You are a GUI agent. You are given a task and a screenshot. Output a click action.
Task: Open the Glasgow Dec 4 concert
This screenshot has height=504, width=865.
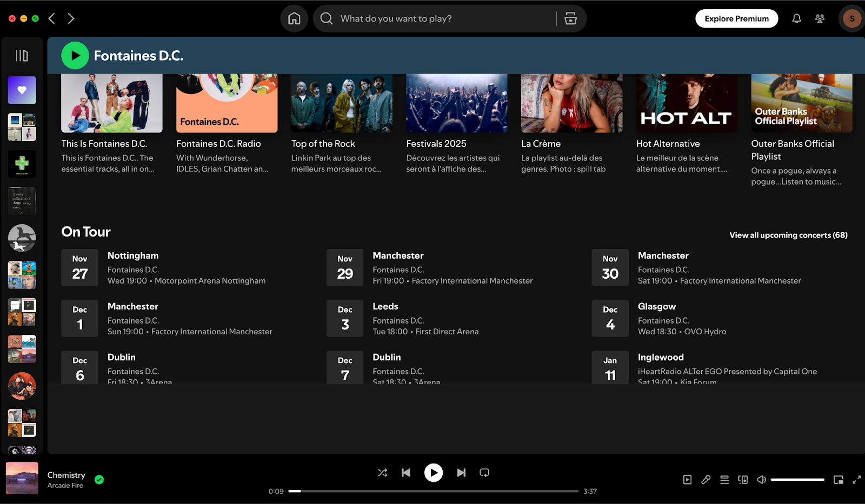(717, 318)
